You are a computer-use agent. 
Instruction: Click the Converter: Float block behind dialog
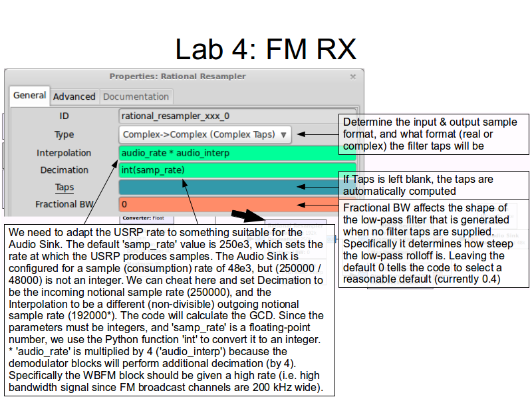[x=143, y=217]
